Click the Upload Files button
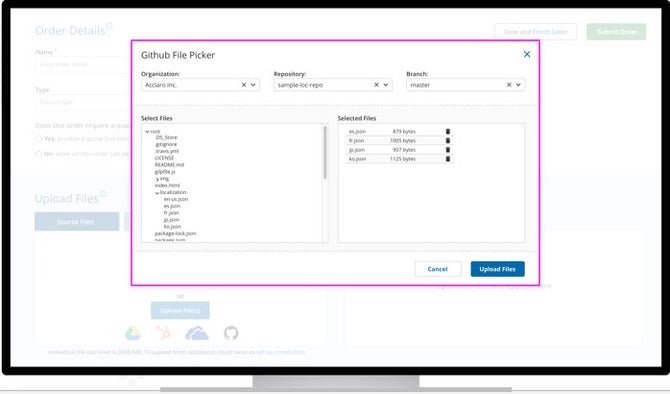The height and width of the screenshot is (394, 670). click(x=497, y=269)
